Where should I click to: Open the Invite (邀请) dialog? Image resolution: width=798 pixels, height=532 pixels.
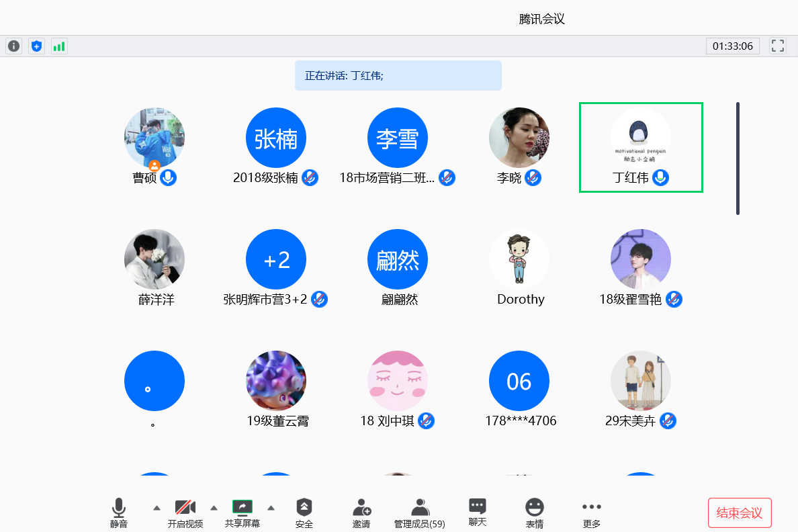(x=361, y=513)
